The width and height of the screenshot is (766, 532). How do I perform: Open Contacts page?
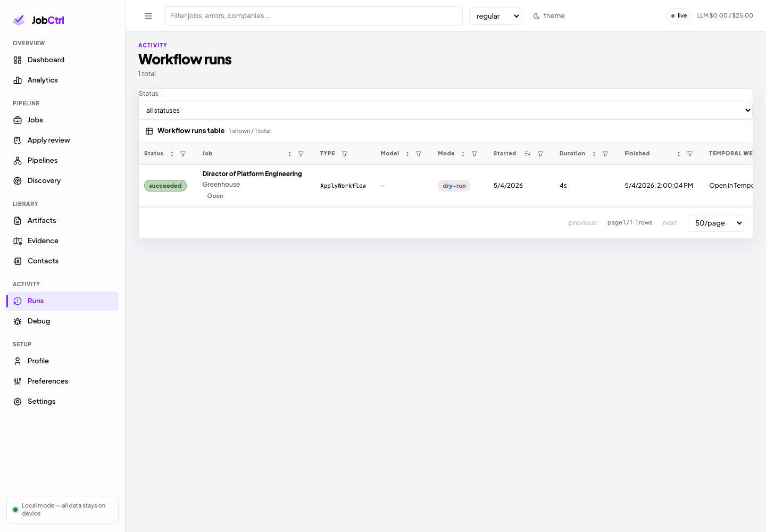(x=62, y=261)
